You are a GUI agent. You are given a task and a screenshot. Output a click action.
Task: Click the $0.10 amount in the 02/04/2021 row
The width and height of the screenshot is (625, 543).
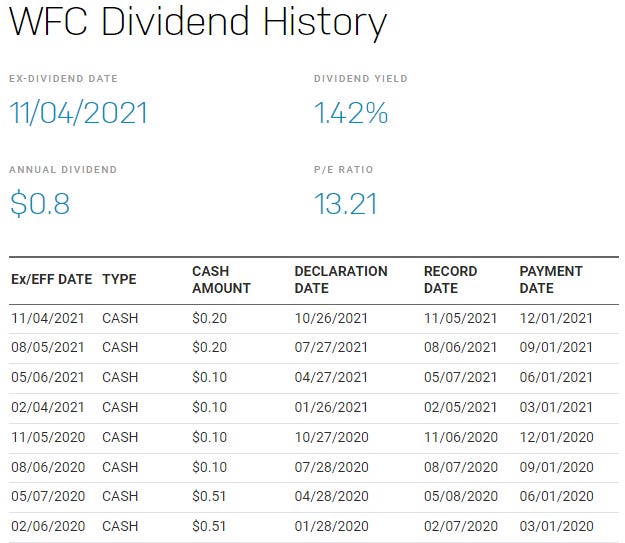click(x=209, y=407)
